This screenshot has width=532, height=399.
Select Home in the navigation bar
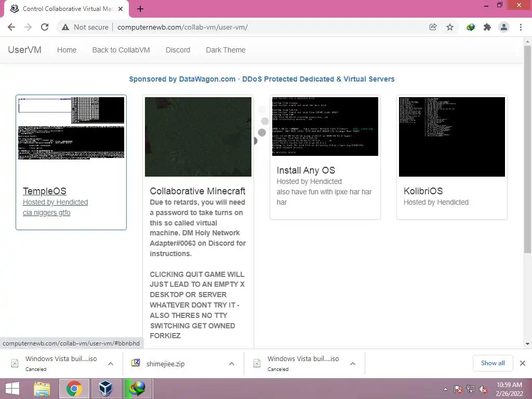(66, 50)
